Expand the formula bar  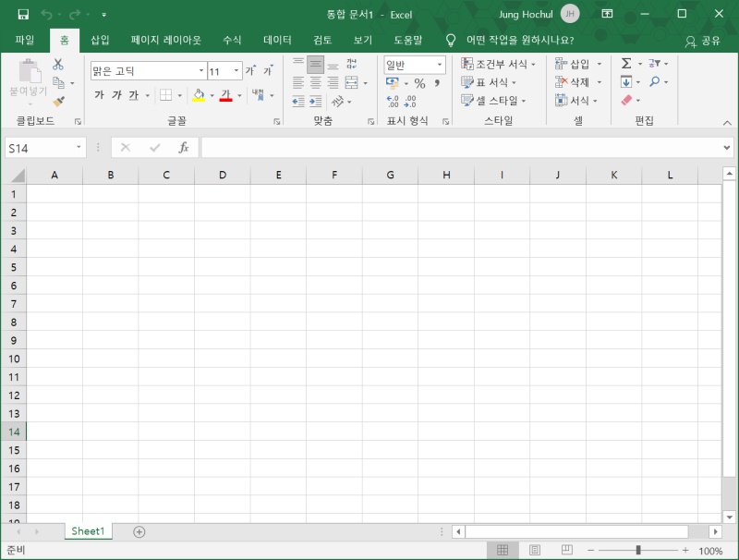click(726, 148)
